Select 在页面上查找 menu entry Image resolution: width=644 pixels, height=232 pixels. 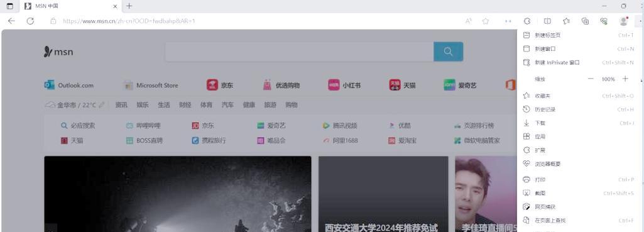coord(579,221)
